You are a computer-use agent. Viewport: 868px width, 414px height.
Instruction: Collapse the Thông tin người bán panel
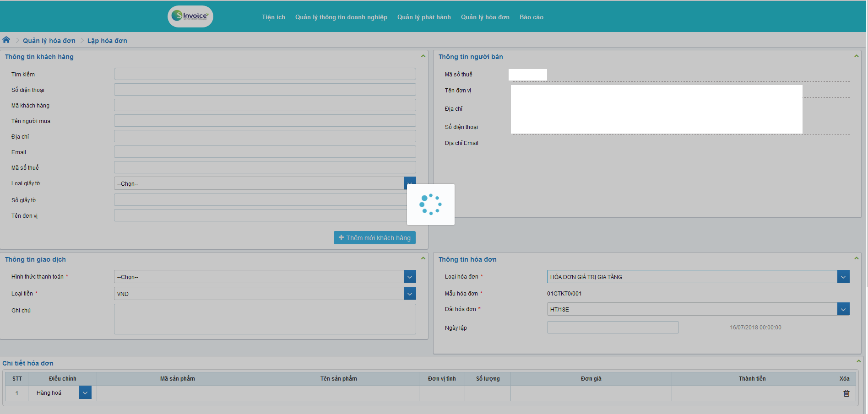[x=856, y=56]
